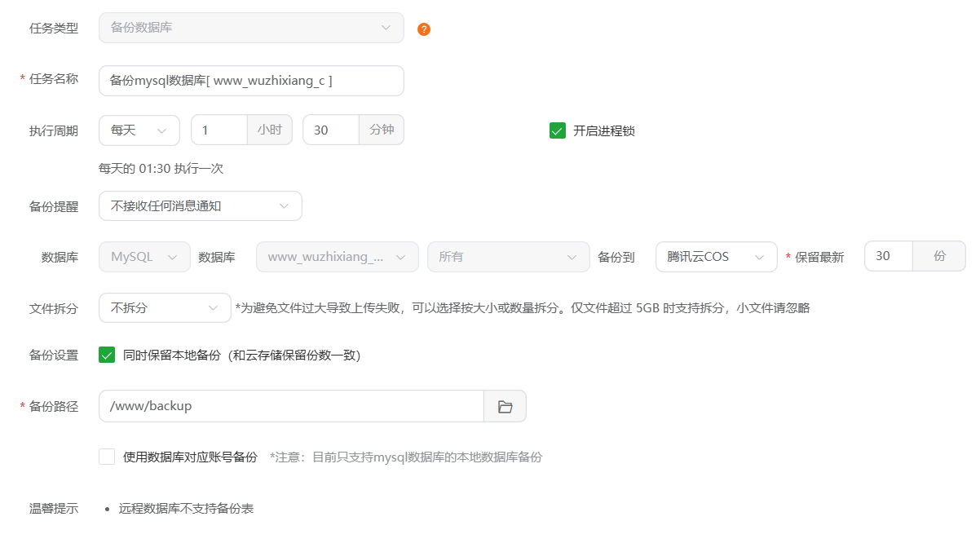Uncheck the 开启进程锁 checkbox
Viewport: 980px width, 552px height.
[557, 130]
